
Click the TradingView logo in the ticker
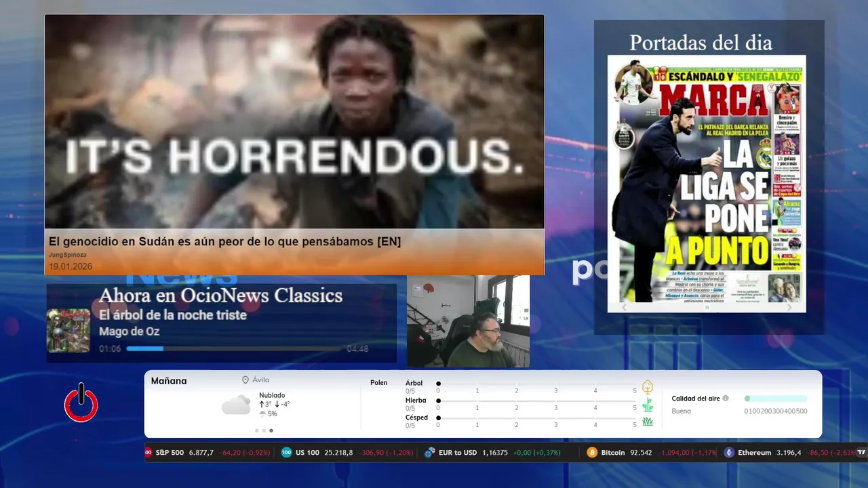(x=861, y=452)
